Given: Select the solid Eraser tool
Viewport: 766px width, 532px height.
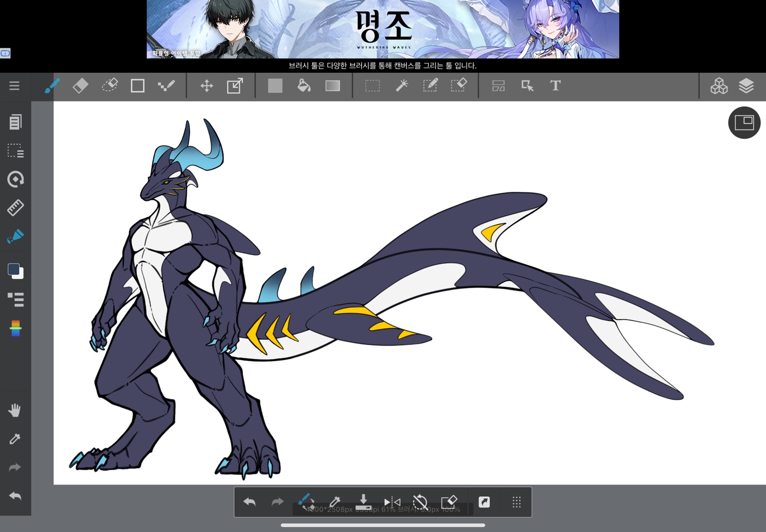Looking at the screenshot, I should tap(80, 86).
